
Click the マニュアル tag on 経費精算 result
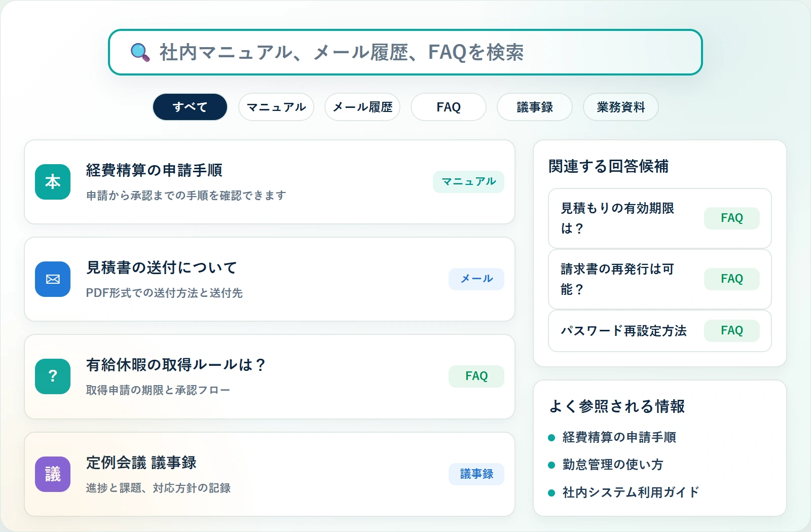click(x=469, y=181)
